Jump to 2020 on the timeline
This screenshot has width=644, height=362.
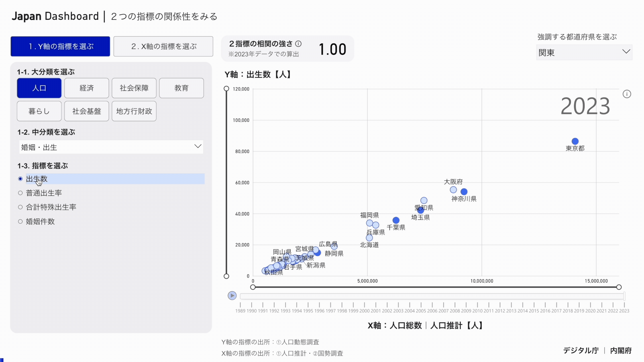(590, 311)
